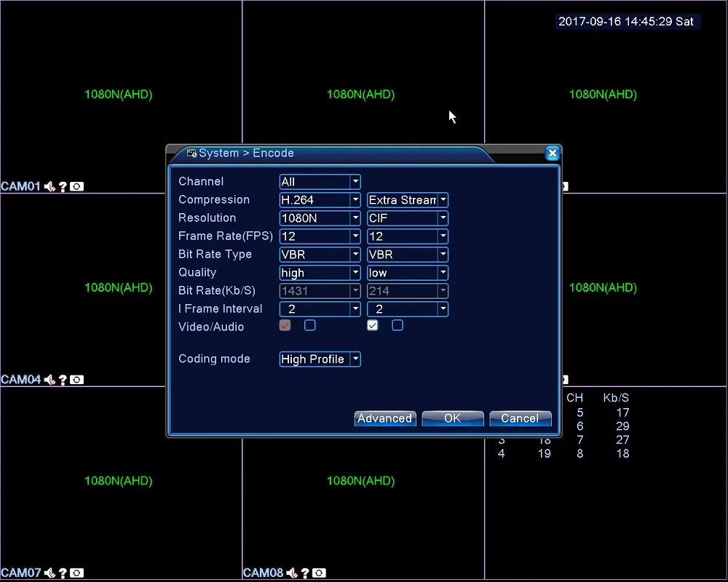The height and width of the screenshot is (582, 728).
Task: Click CAM04 camera snapshot icon
Action: point(76,380)
